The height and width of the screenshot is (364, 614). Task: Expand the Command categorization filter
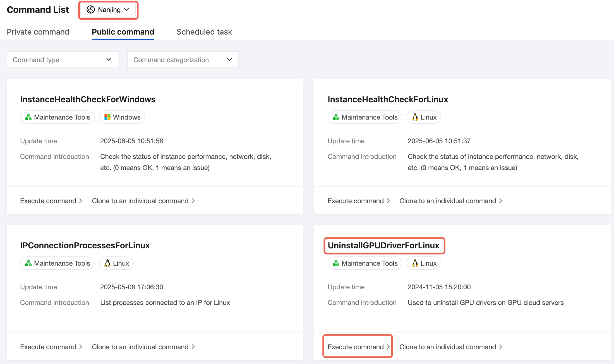pos(183,60)
